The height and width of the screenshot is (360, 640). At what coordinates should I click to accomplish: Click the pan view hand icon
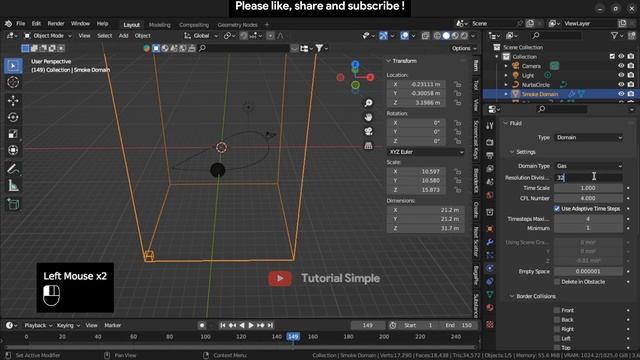368,118
